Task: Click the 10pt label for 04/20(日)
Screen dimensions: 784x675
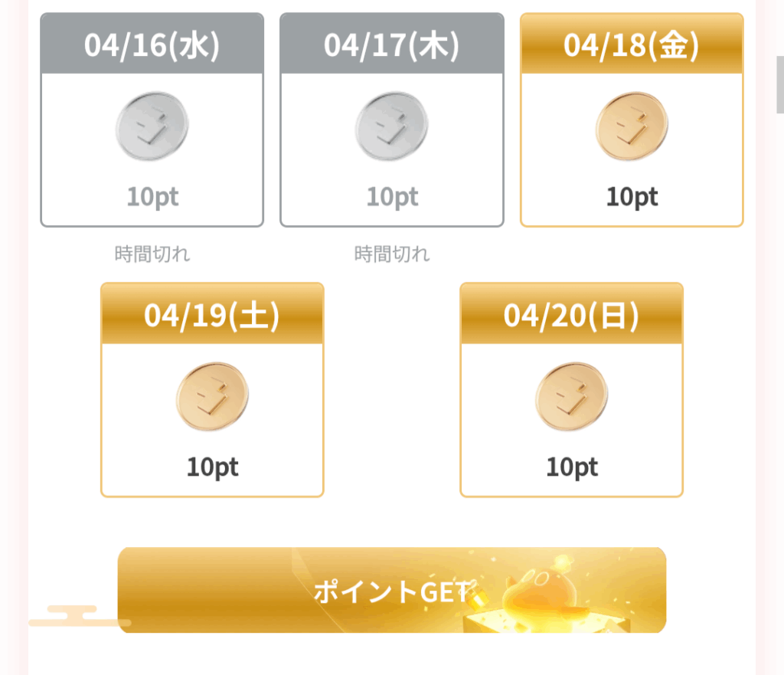Action: point(571,467)
